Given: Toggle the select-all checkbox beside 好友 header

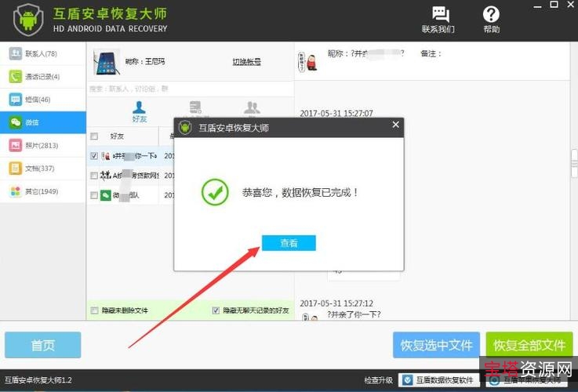Looking at the screenshot, I should 94,136.
